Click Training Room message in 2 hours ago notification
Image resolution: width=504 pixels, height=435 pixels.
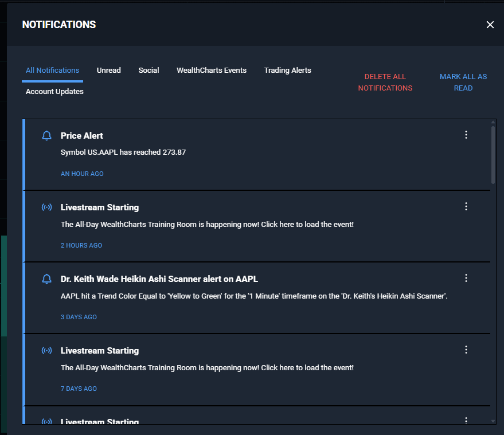[x=207, y=225]
